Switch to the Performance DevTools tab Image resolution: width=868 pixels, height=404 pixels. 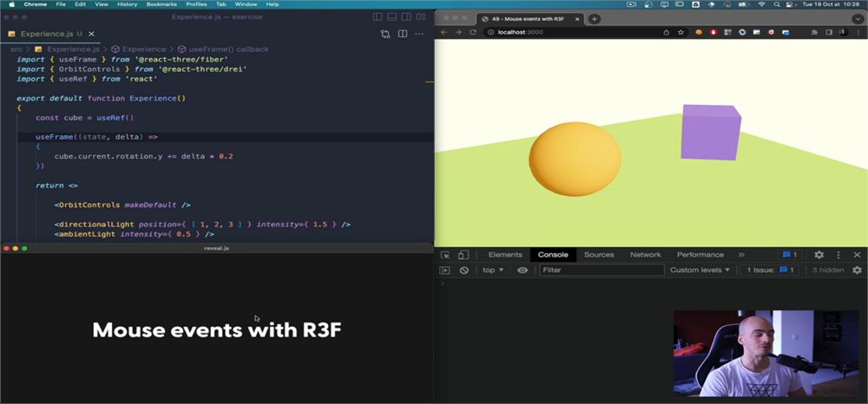700,255
